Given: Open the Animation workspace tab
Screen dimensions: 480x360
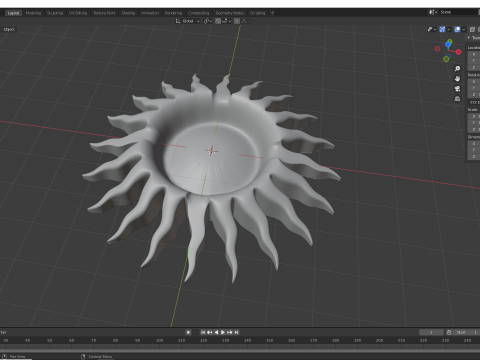Looking at the screenshot, I should 150,13.
